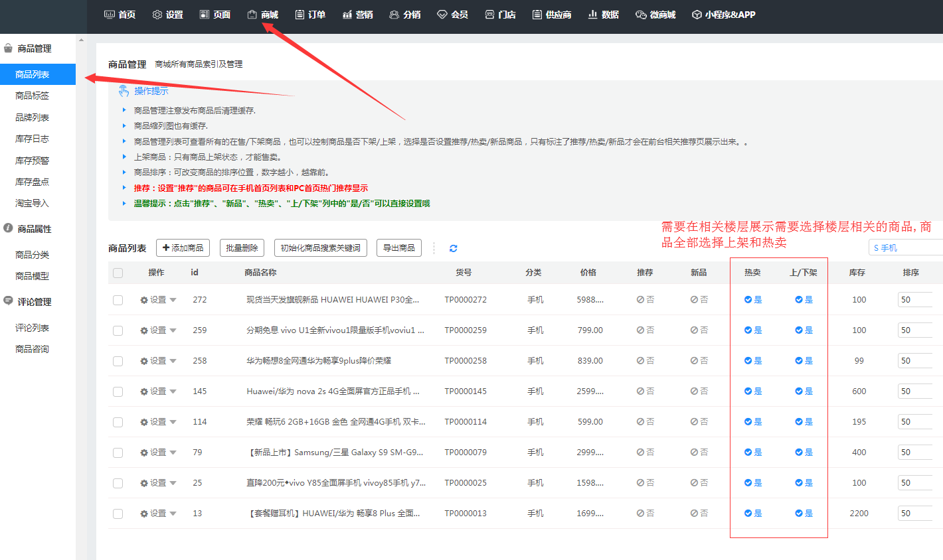Open the 微商城 WeChat icon menu
This screenshot has width=943, height=560.
click(x=641, y=15)
